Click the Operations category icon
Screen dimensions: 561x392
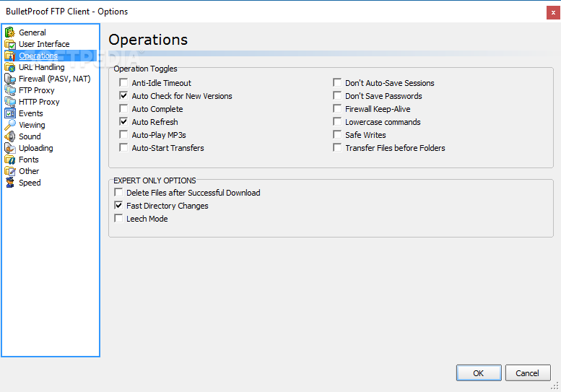[x=10, y=56]
